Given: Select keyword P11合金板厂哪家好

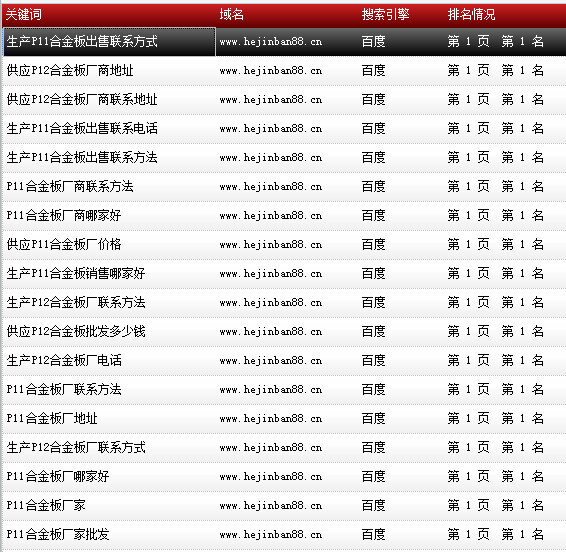Looking at the screenshot, I should point(58,477).
